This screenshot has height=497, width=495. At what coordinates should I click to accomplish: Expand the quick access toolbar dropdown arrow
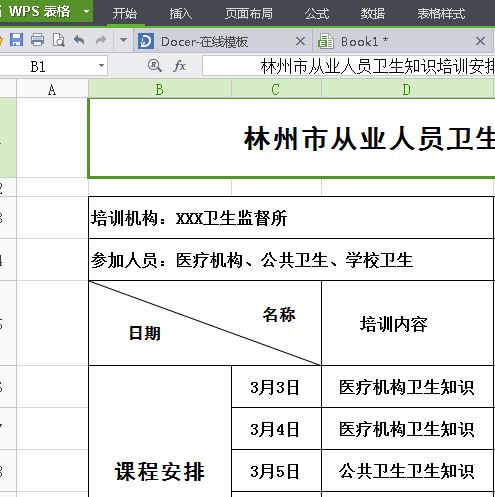tap(123, 40)
